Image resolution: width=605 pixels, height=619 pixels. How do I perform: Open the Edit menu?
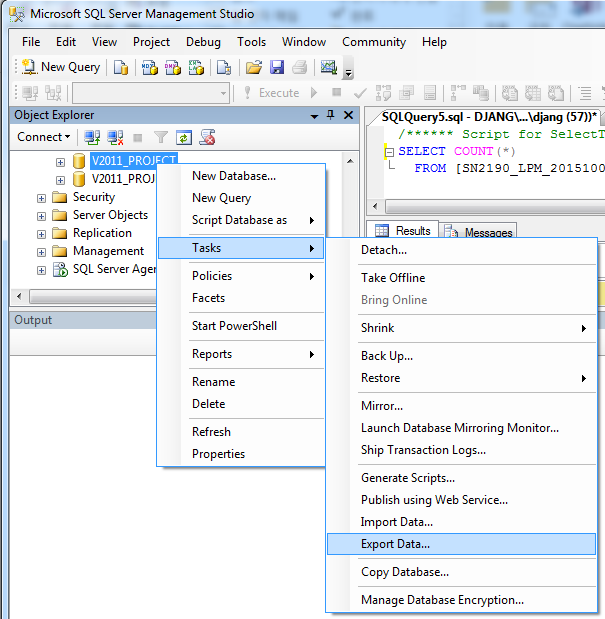coord(66,42)
